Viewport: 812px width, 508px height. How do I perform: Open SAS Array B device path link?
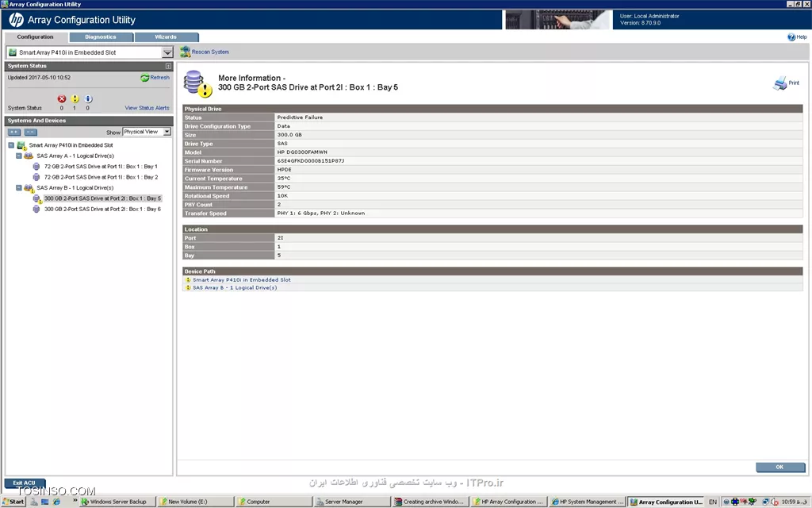[x=235, y=287]
